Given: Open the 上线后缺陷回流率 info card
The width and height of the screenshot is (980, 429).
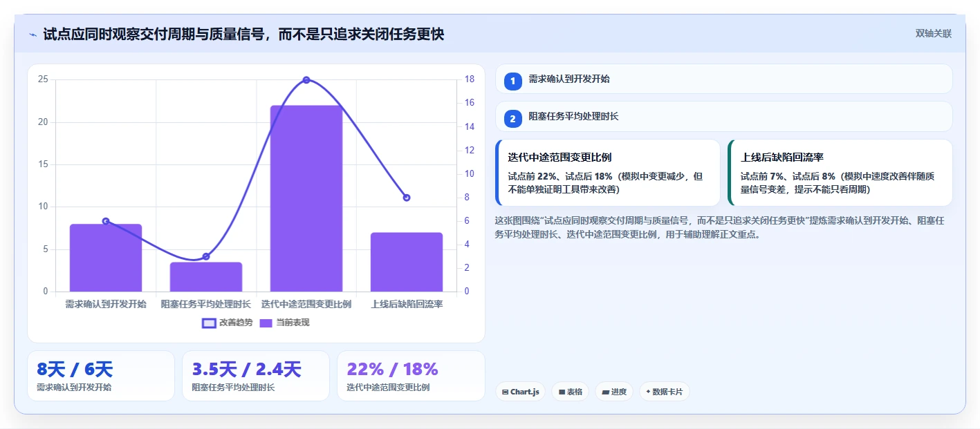Looking at the screenshot, I should tap(840, 173).
